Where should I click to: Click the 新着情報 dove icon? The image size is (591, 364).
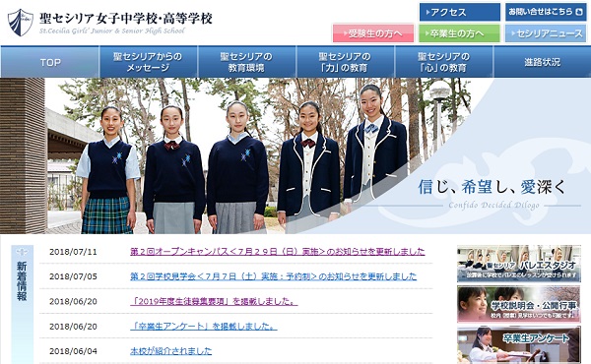[22, 252]
